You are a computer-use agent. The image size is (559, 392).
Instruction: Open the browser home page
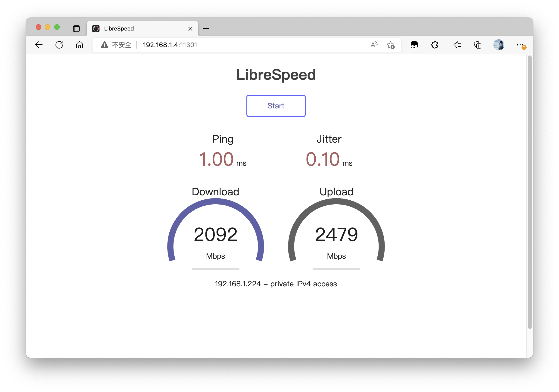(79, 45)
